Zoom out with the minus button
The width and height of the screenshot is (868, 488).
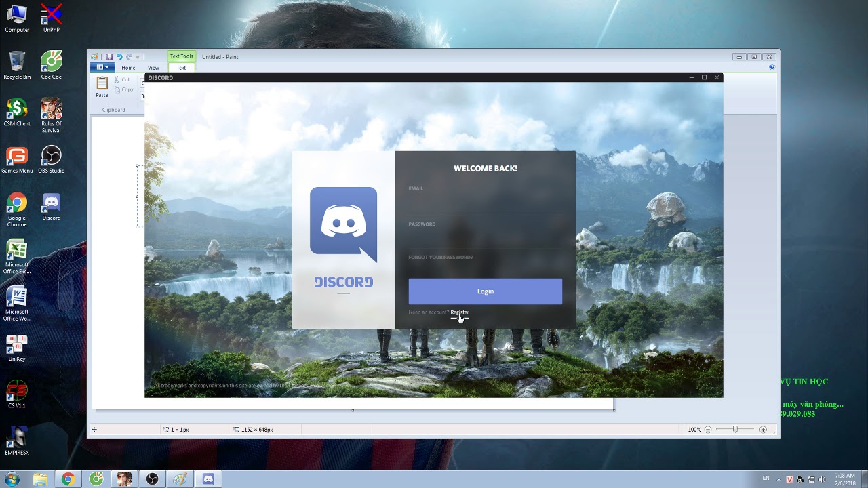pyautogui.click(x=708, y=430)
